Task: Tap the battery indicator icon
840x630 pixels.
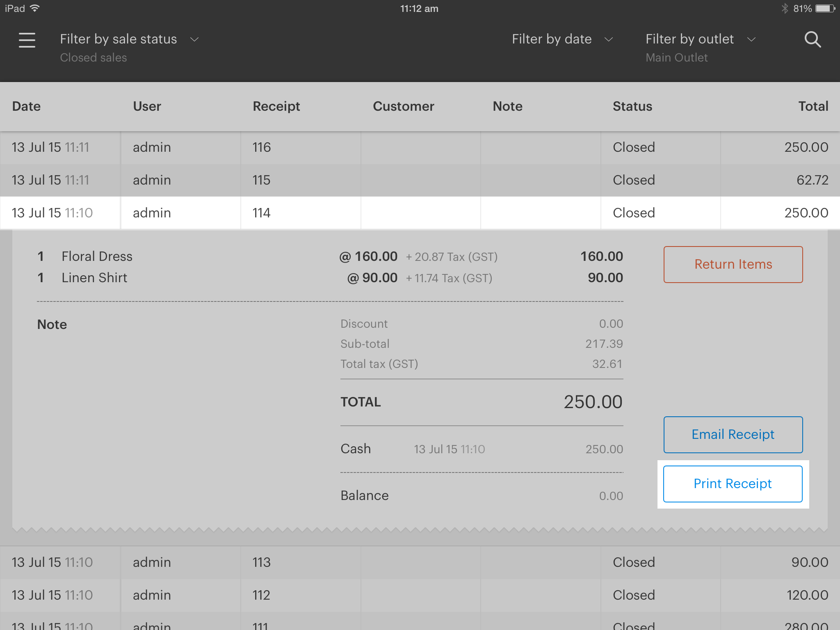Action: (825, 9)
